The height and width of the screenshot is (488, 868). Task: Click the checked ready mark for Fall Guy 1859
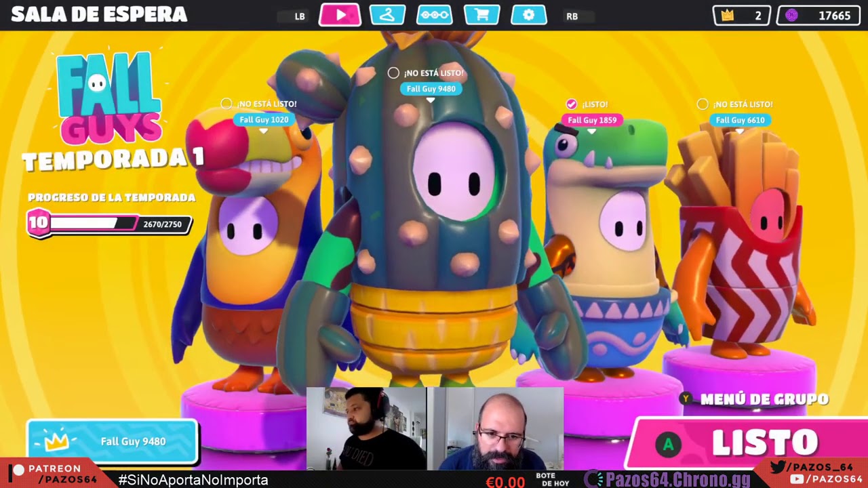pos(572,104)
